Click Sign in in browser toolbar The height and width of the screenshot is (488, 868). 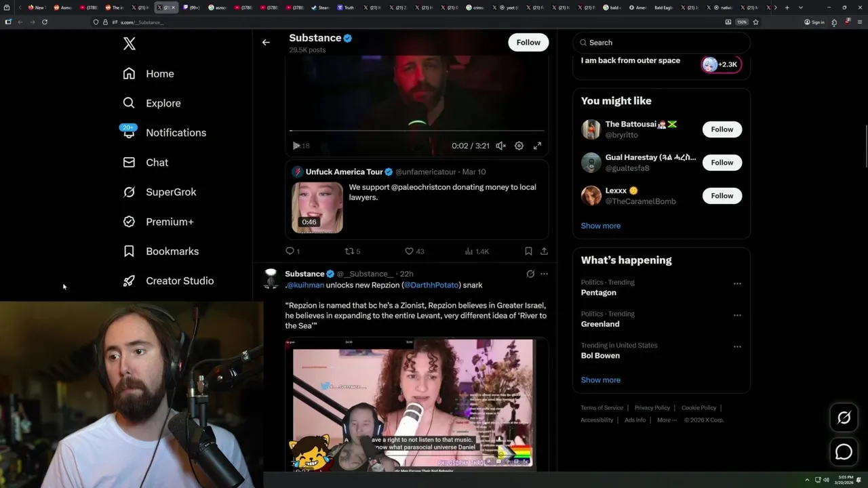click(x=814, y=22)
